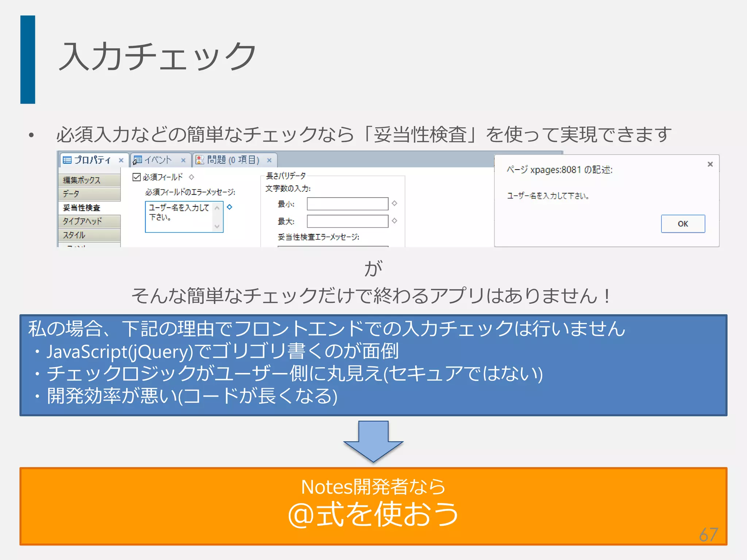Screen dimensions: 747x560
Task: Switch to the プロパティ tab
Action: (93, 160)
